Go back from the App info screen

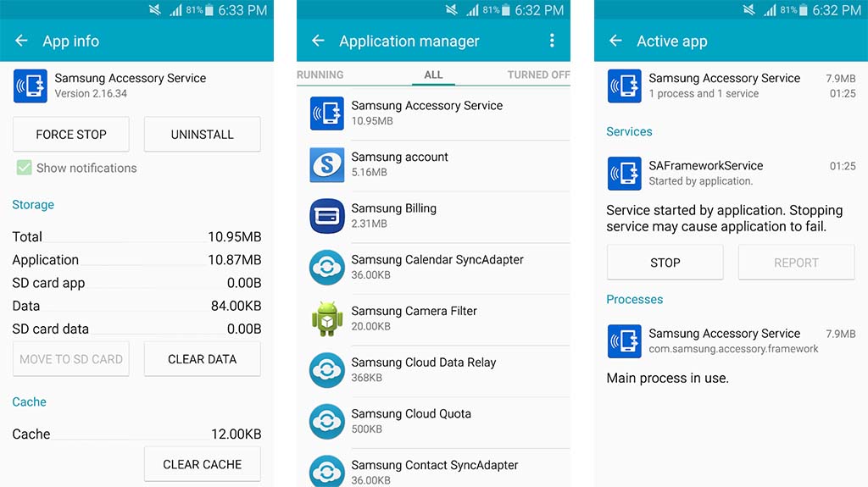click(21, 41)
